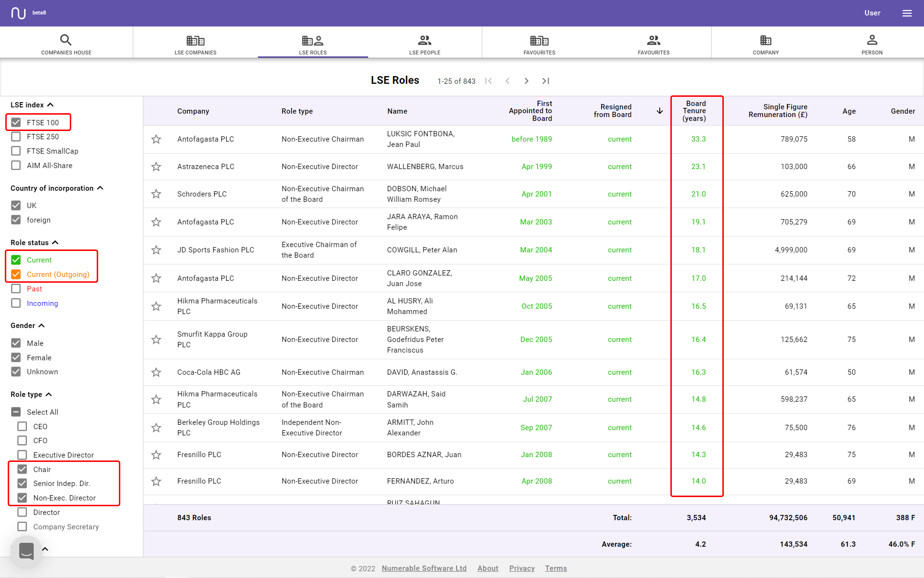Open people Favourites tab

pos(654,43)
